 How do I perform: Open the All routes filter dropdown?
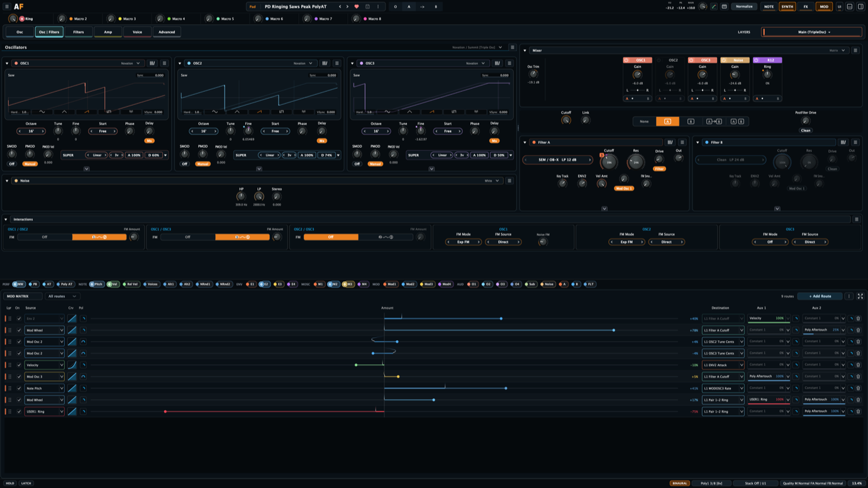62,296
